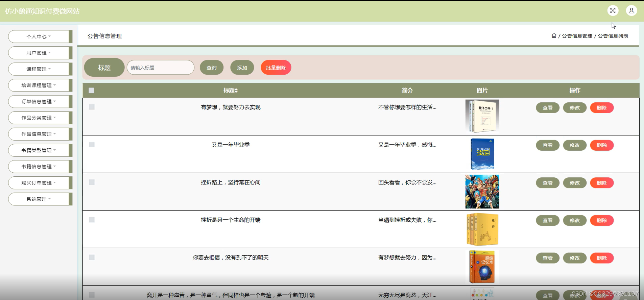644x300 pixels.
Task: Click the site title 仿小鹅通知识付费微网站
Action: point(42,11)
